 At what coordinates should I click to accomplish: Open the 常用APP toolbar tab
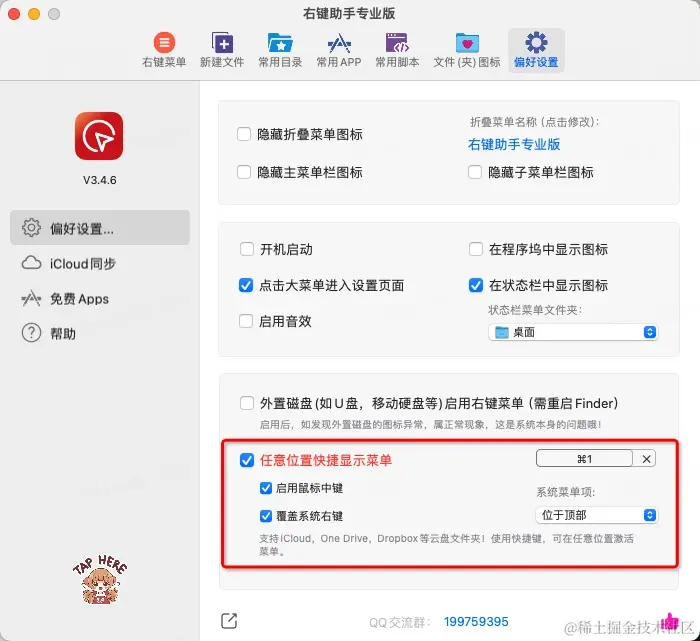click(x=339, y=50)
